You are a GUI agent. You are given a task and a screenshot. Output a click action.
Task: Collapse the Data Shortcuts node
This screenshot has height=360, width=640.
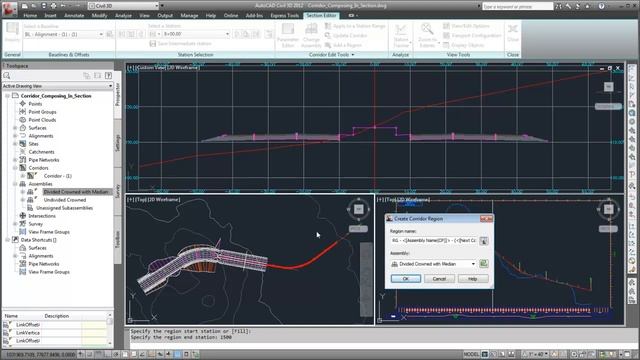[7, 240]
